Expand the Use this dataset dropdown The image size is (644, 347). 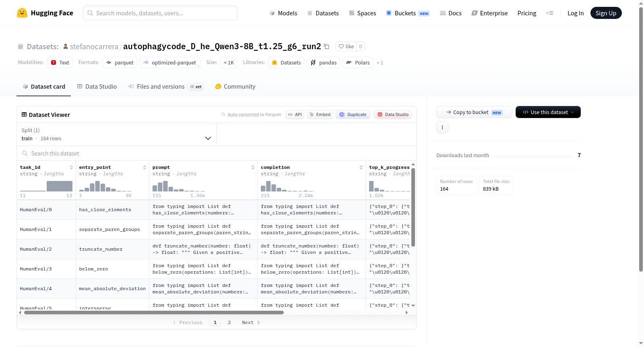pyautogui.click(x=548, y=112)
